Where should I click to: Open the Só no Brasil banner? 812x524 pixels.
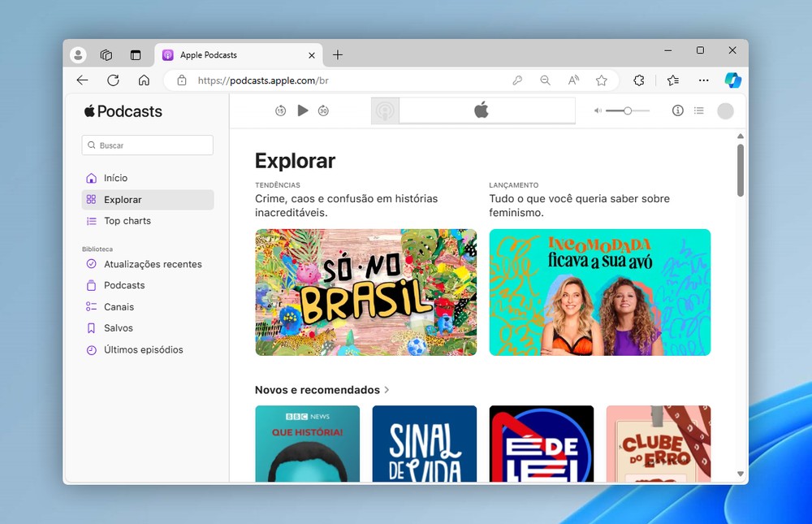(x=365, y=292)
